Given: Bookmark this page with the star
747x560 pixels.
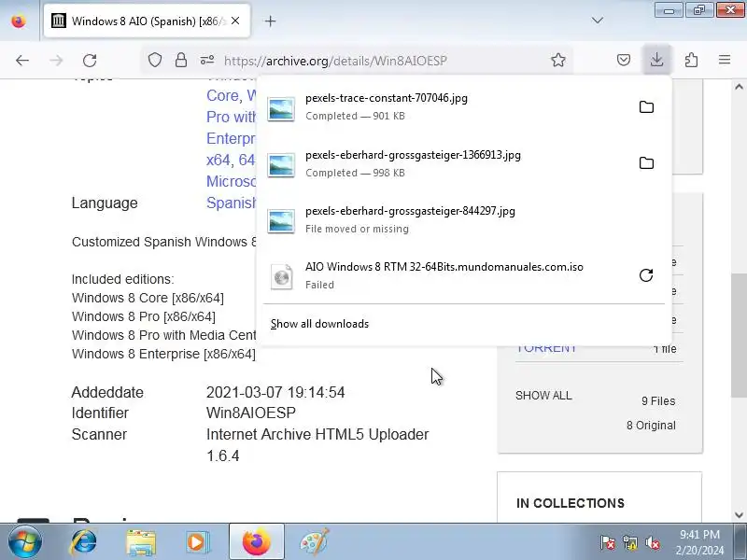Looking at the screenshot, I should [558, 61].
